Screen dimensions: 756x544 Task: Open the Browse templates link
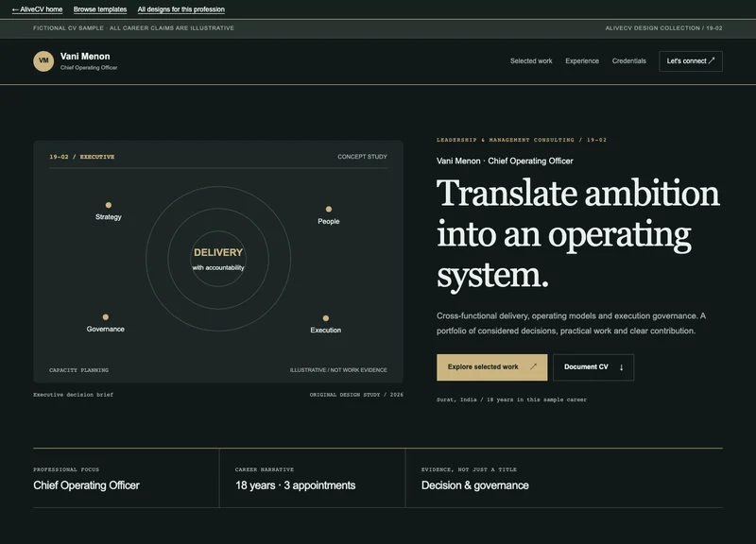point(100,9)
